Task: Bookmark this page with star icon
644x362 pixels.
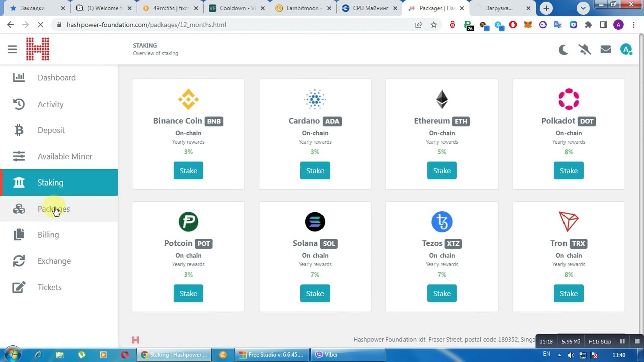Action: (434, 25)
